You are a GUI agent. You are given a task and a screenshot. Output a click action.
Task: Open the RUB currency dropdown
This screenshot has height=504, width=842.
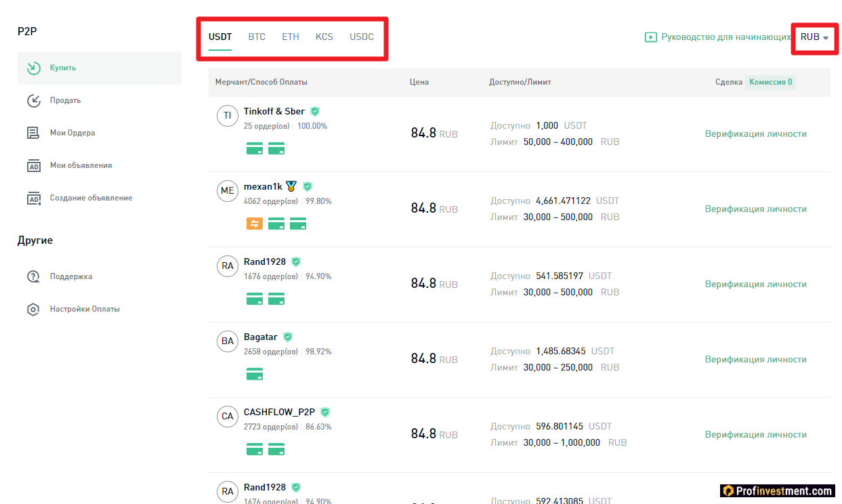[814, 37]
